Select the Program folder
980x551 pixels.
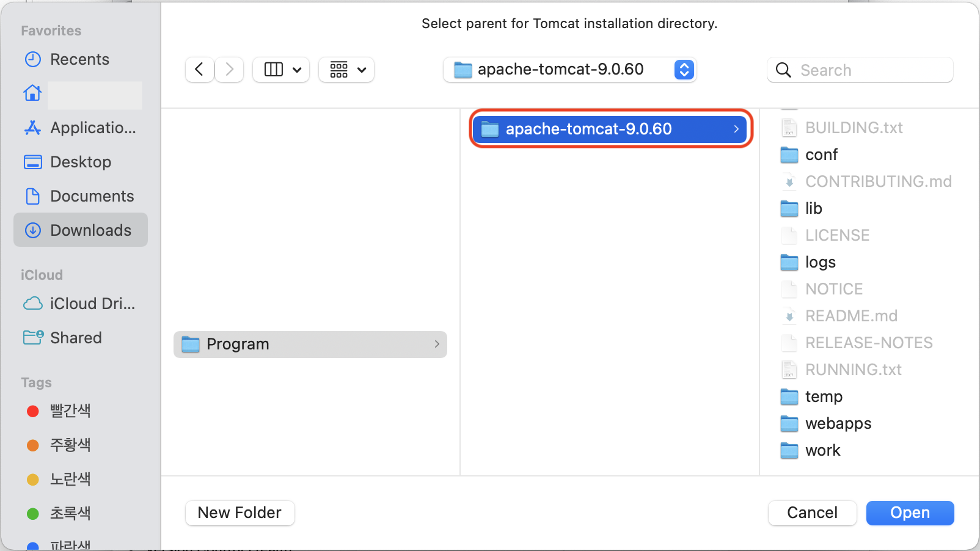tap(310, 345)
